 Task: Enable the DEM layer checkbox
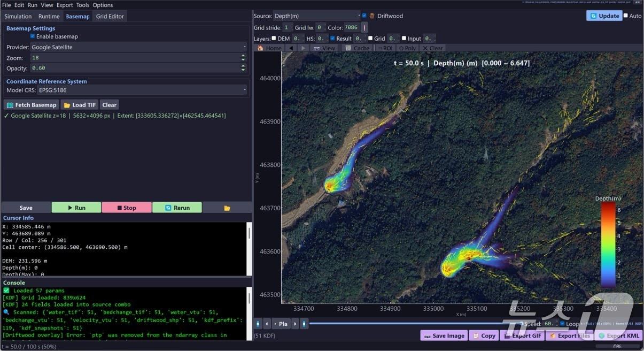coord(274,39)
